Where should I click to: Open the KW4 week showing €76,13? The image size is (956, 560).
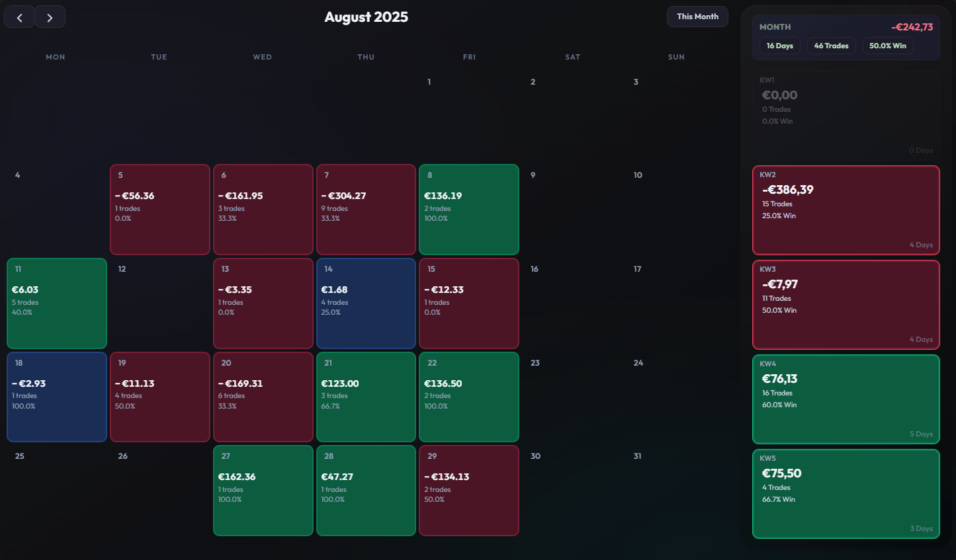846,399
